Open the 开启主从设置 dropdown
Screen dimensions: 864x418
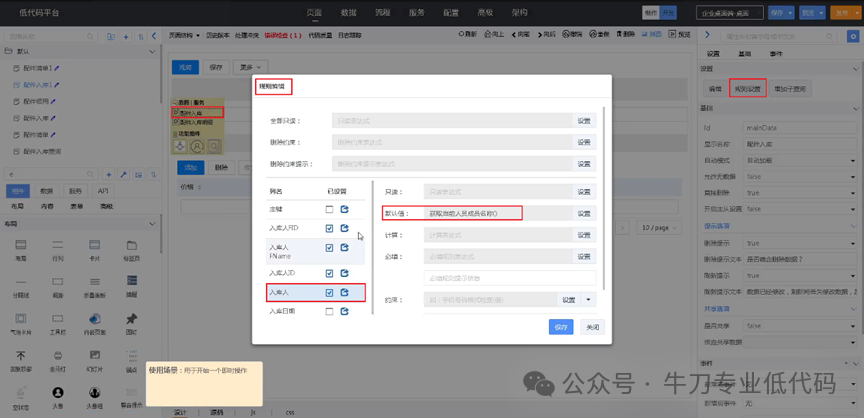(800, 209)
